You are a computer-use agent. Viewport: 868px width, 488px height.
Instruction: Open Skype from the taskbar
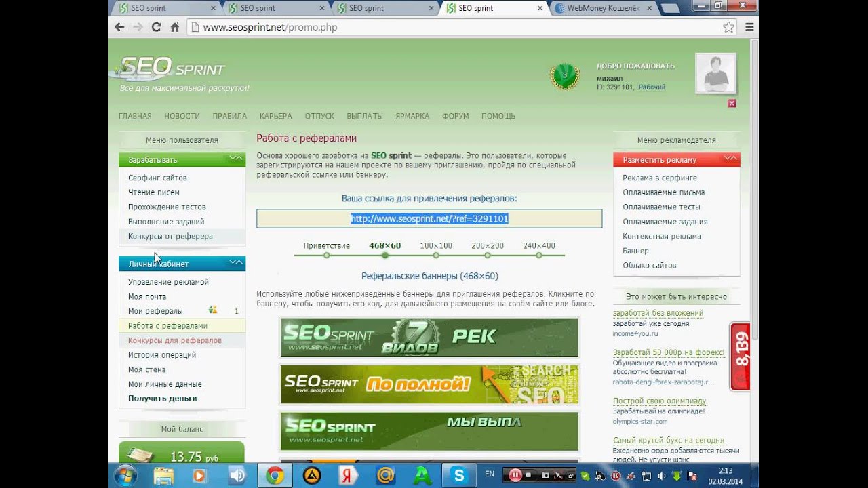pos(459,475)
